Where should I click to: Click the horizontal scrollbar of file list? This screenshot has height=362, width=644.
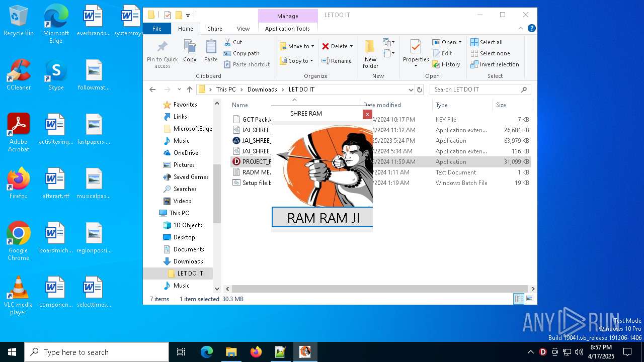[x=380, y=289]
